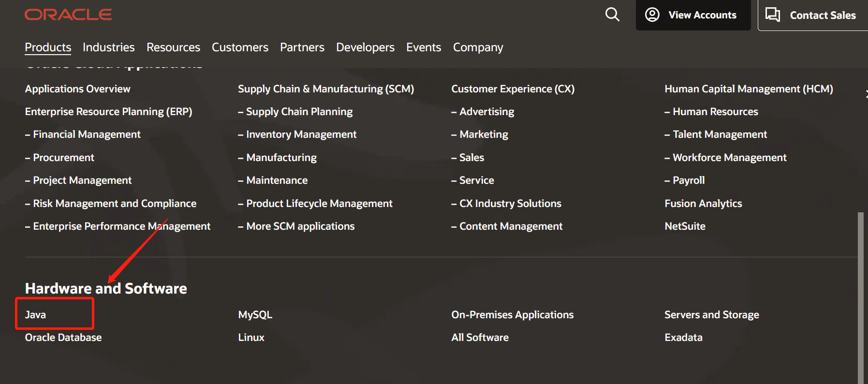Select the Products menu item
Screen dimensions: 868x384
coord(48,47)
